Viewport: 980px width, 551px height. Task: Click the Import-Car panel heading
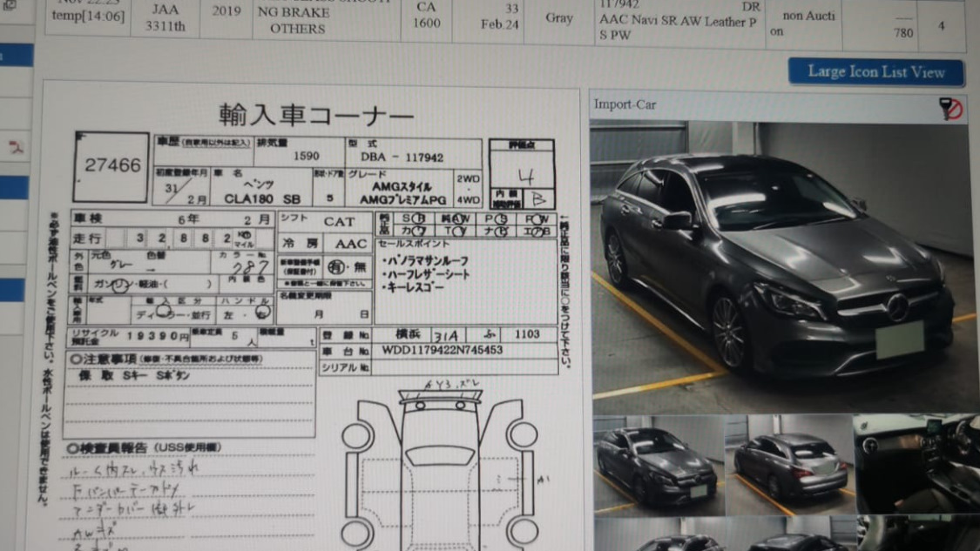coord(625,104)
